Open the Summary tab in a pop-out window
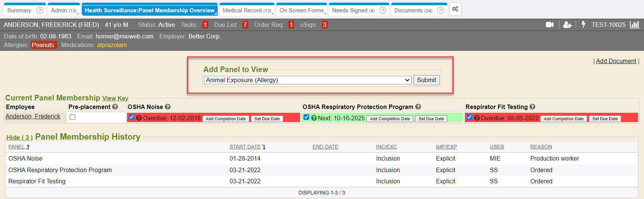 tap(40, 10)
